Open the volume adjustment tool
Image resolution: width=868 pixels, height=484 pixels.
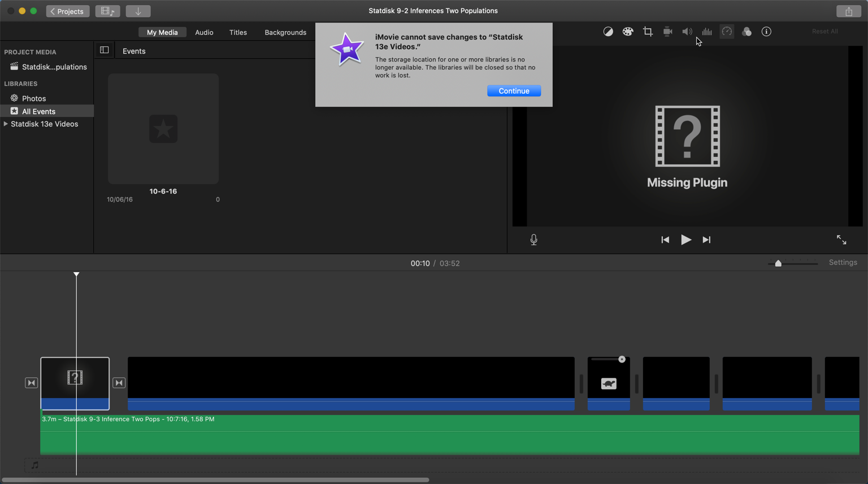[x=687, y=32]
